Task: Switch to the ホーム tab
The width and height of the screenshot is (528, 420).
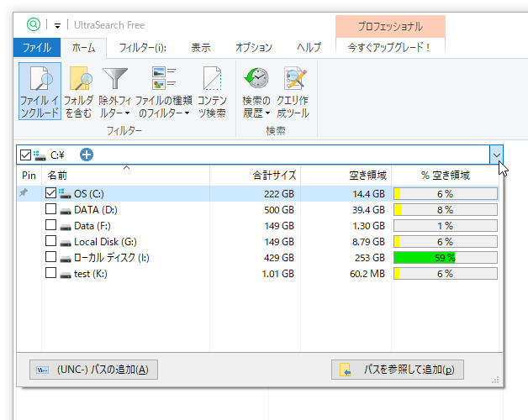Action: tap(83, 47)
